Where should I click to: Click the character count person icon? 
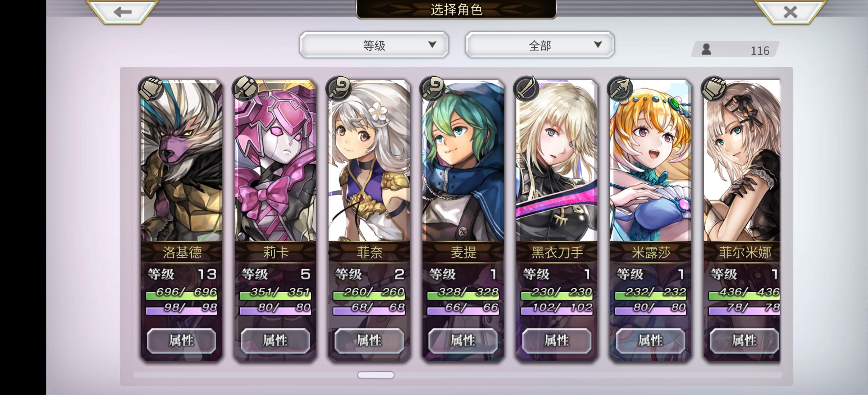point(706,50)
